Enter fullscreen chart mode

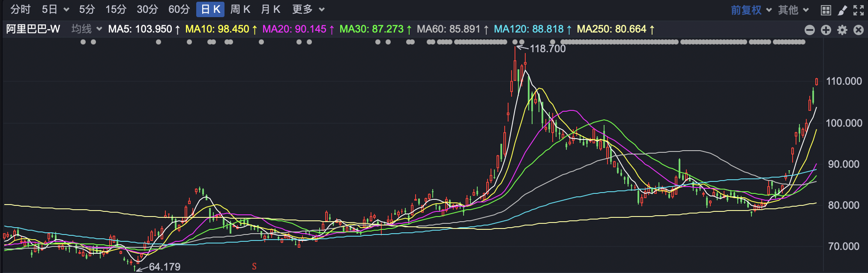click(x=859, y=10)
